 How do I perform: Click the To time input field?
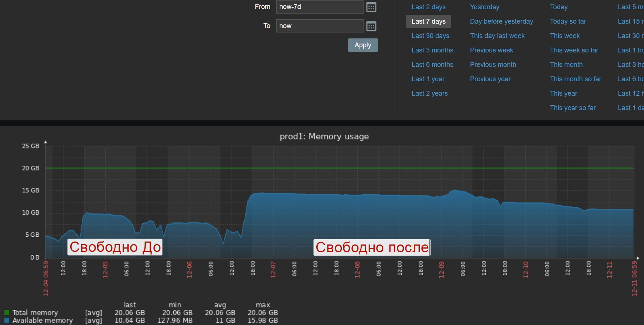tap(319, 26)
